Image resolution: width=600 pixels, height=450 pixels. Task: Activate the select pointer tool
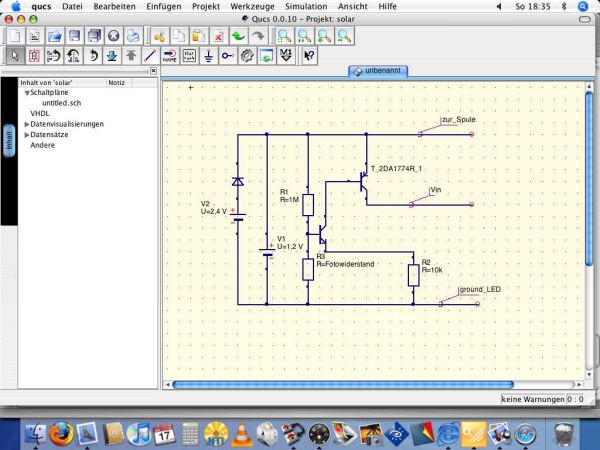coord(15,56)
